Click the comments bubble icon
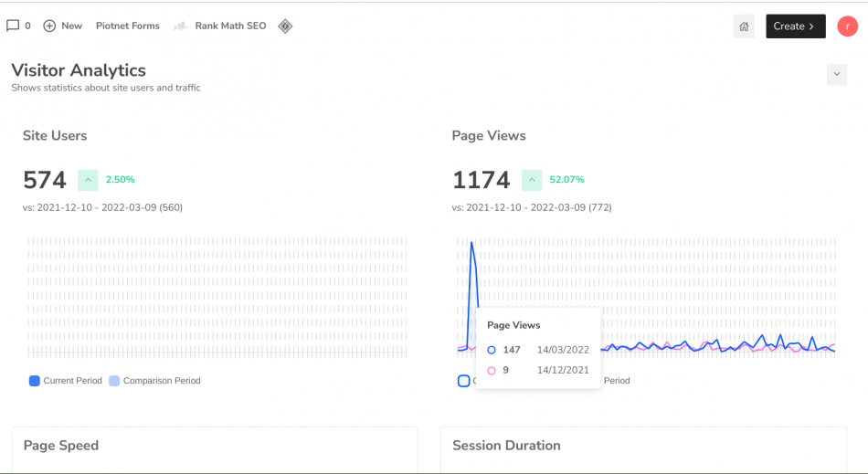The height and width of the screenshot is (474, 868). pyautogui.click(x=13, y=26)
